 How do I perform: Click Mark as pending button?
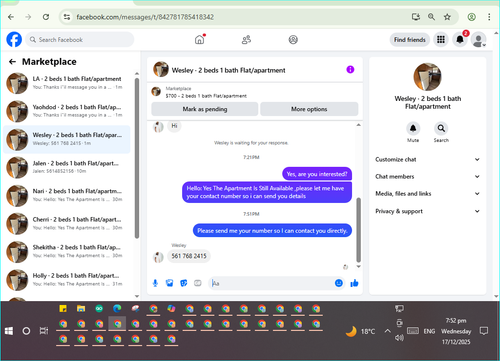[x=205, y=109]
